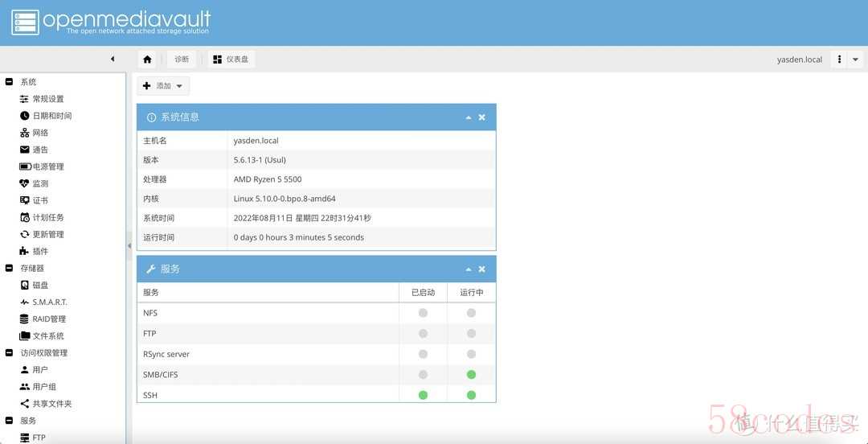Open the 证书 certificate icon
868x444 pixels.
click(24, 200)
